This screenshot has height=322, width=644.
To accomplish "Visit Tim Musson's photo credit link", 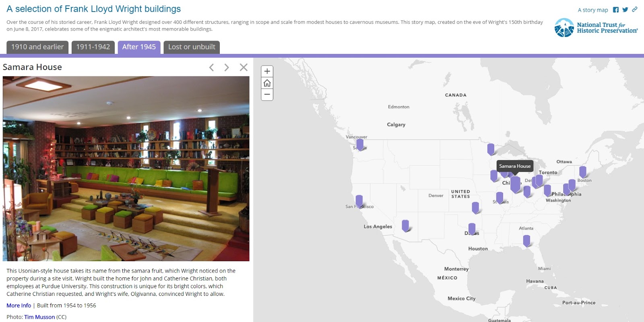I will tap(39, 317).
